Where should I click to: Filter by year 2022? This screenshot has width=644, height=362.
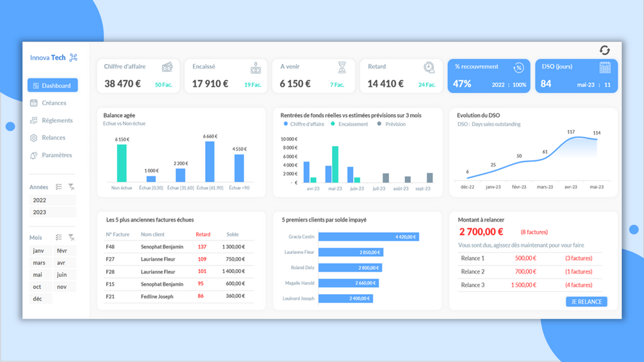[53, 201]
